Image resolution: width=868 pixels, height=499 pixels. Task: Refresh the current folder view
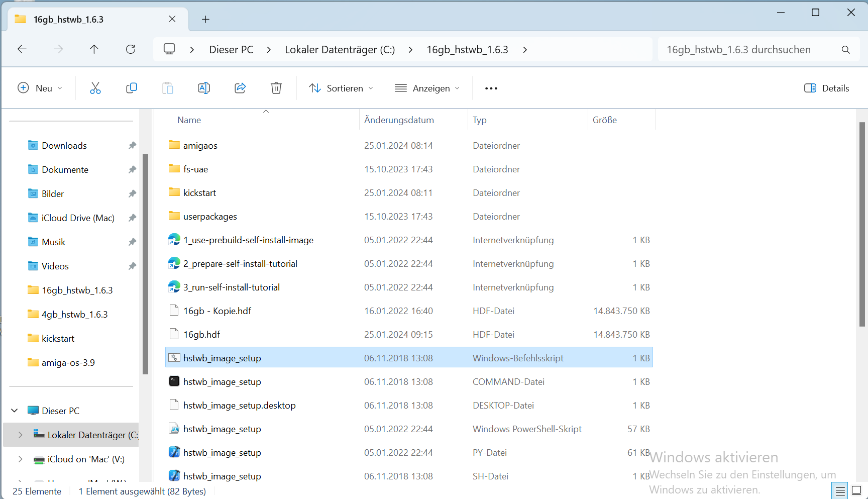click(131, 49)
